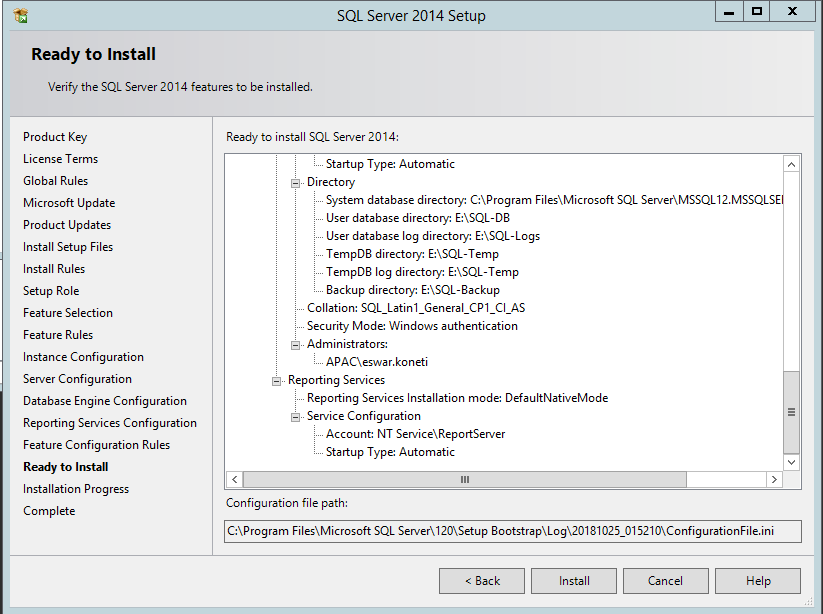Collapse the Directory tree node

click(293, 182)
